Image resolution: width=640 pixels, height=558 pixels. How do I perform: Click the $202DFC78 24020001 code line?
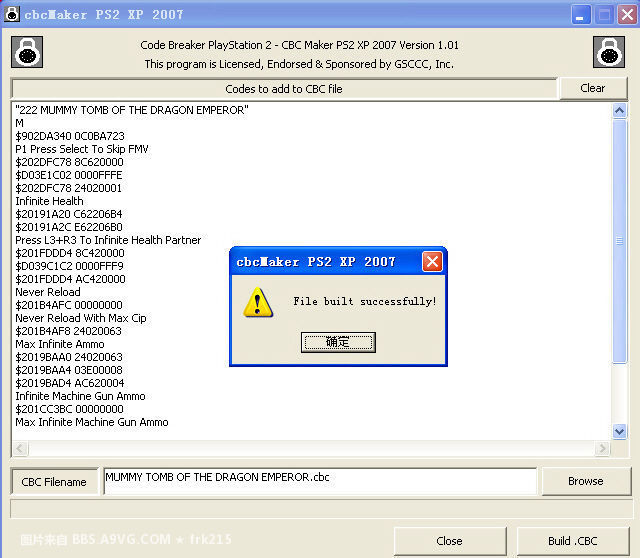[69, 188]
